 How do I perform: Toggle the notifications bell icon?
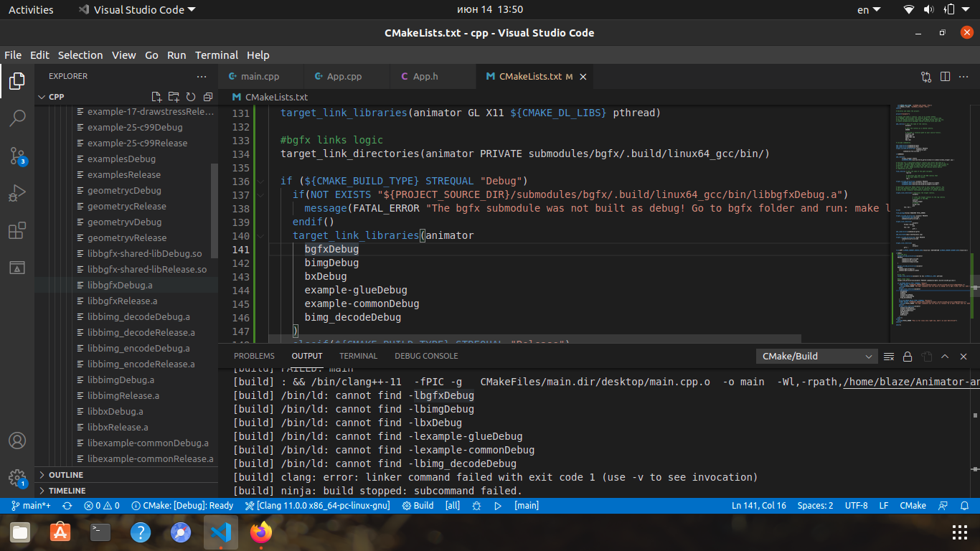click(964, 506)
